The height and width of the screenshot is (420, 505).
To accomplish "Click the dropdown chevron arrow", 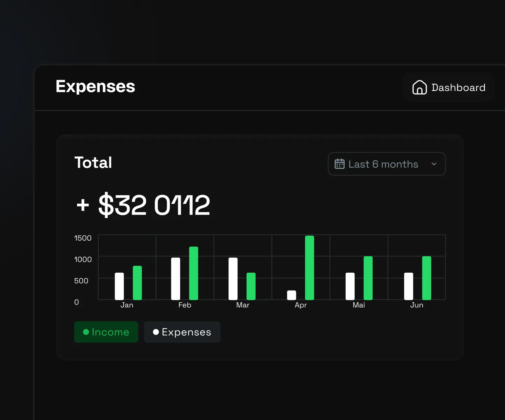I will pyautogui.click(x=434, y=164).
